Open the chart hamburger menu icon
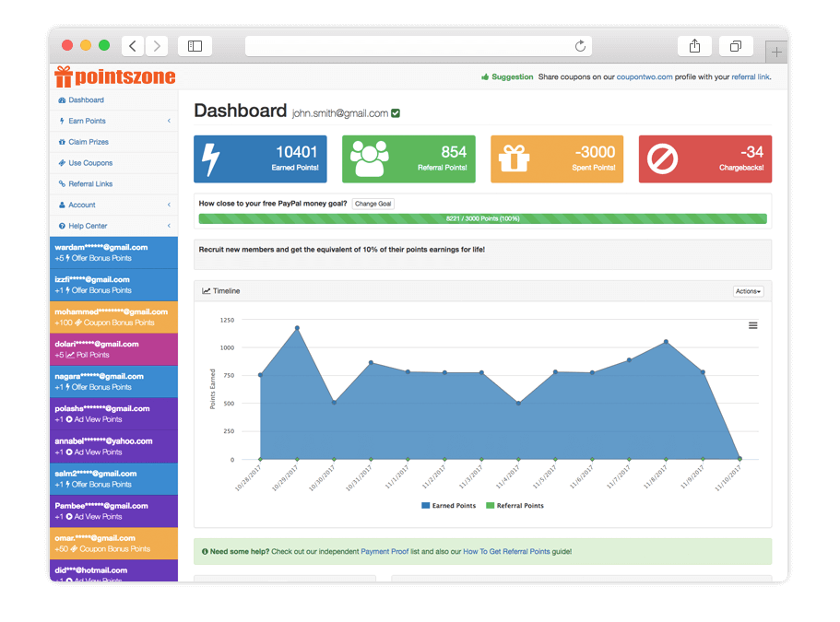 point(753,325)
